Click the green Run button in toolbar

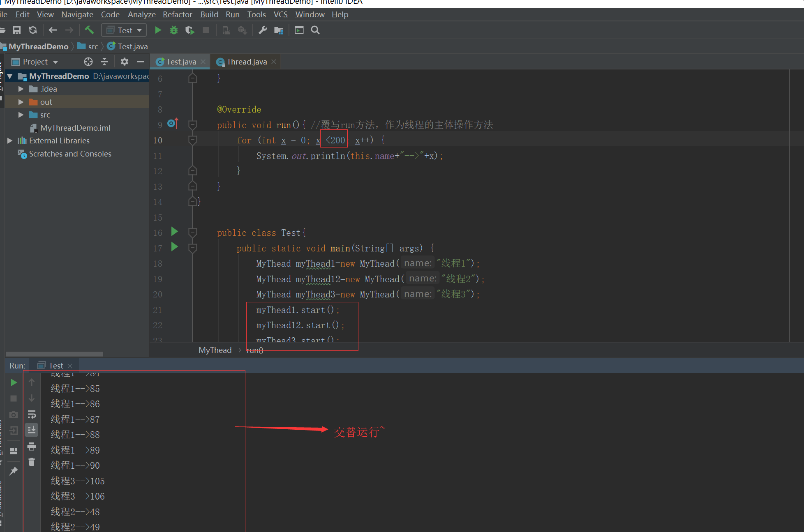point(158,30)
